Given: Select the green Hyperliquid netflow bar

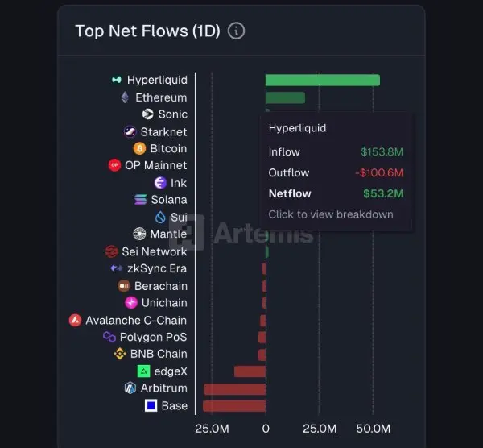Looking at the screenshot, I should point(322,80).
